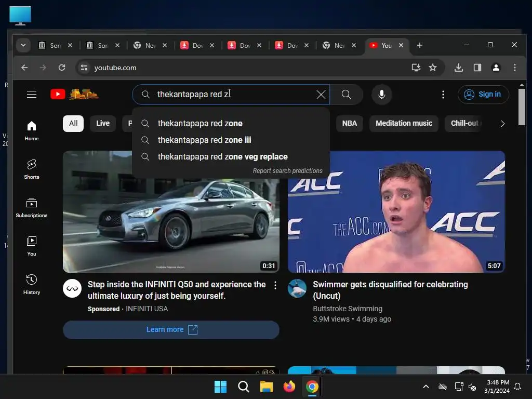Choose suggestion 'thekantapapa red zone iii'
532x399 pixels.
(x=231, y=140)
